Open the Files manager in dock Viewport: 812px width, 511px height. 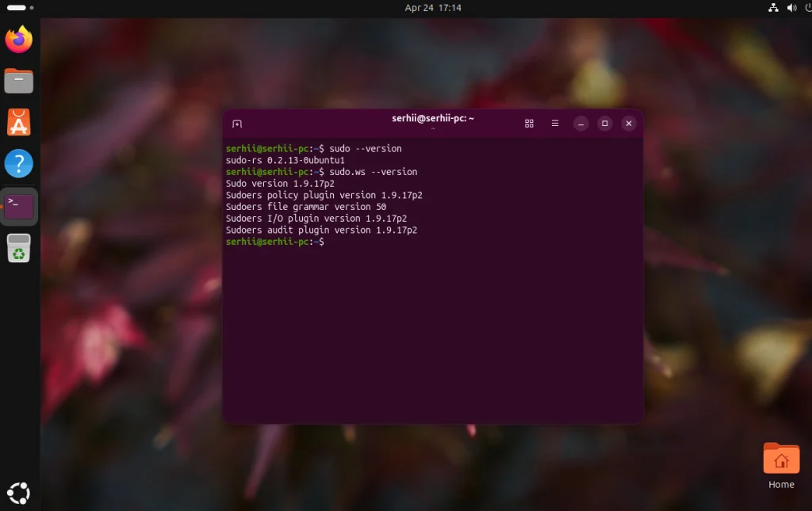[19, 81]
